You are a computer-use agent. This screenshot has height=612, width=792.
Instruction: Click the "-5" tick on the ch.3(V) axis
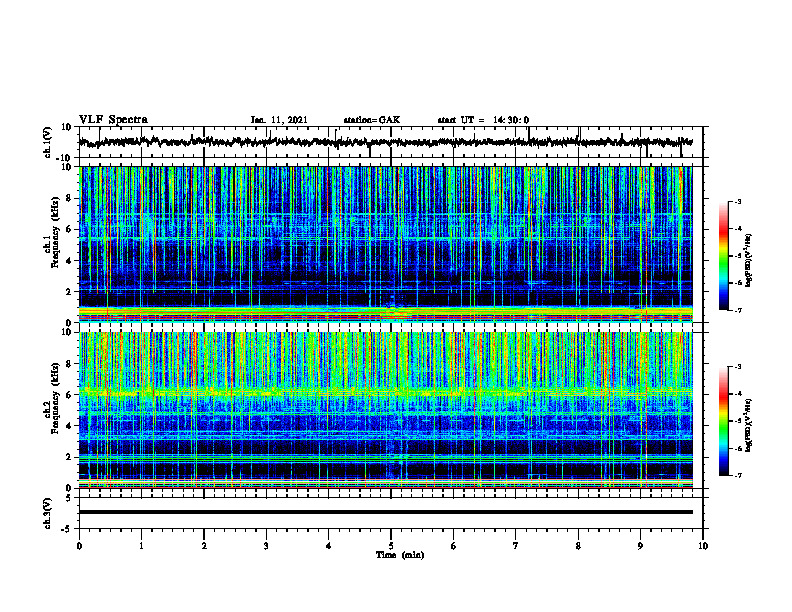pos(67,529)
